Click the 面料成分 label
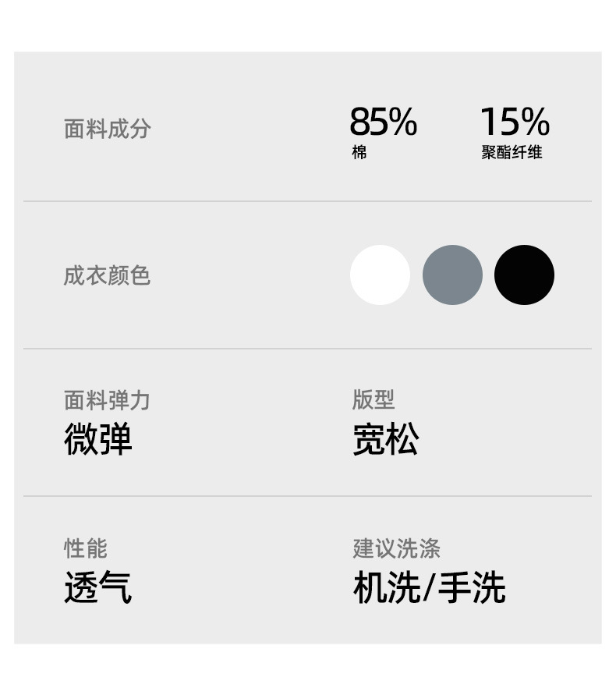This screenshot has width=616, height=695. (x=107, y=129)
